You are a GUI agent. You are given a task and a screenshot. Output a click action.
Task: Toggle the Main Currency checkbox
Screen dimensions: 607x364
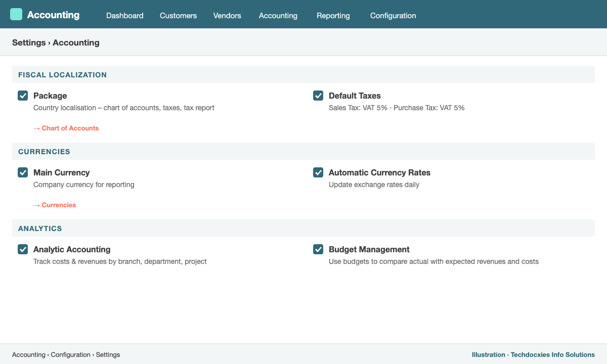click(23, 172)
